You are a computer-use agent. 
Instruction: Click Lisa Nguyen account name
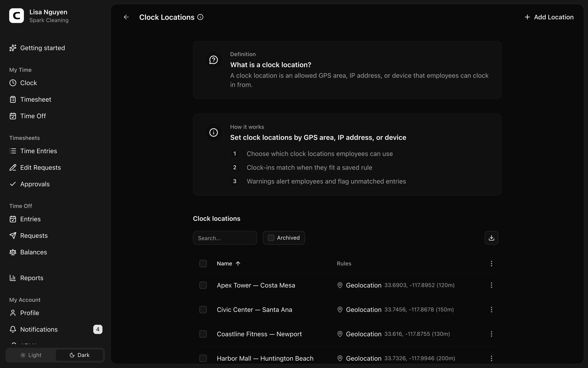tap(48, 12)
